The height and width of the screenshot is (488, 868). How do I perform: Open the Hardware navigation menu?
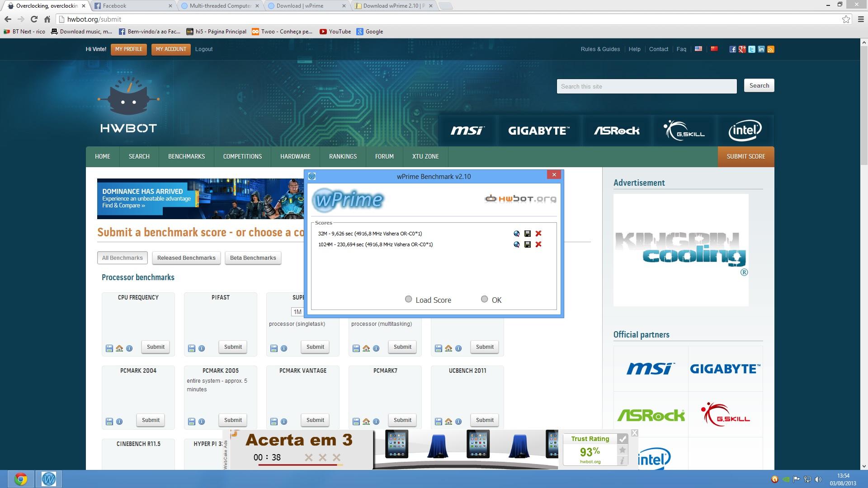(x=295, y=156)
